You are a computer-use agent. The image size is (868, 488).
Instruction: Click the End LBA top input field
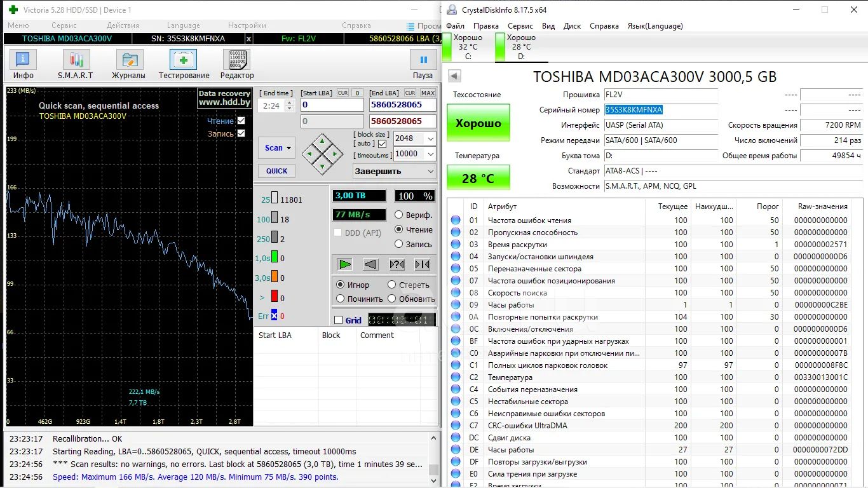click(402, 105)
